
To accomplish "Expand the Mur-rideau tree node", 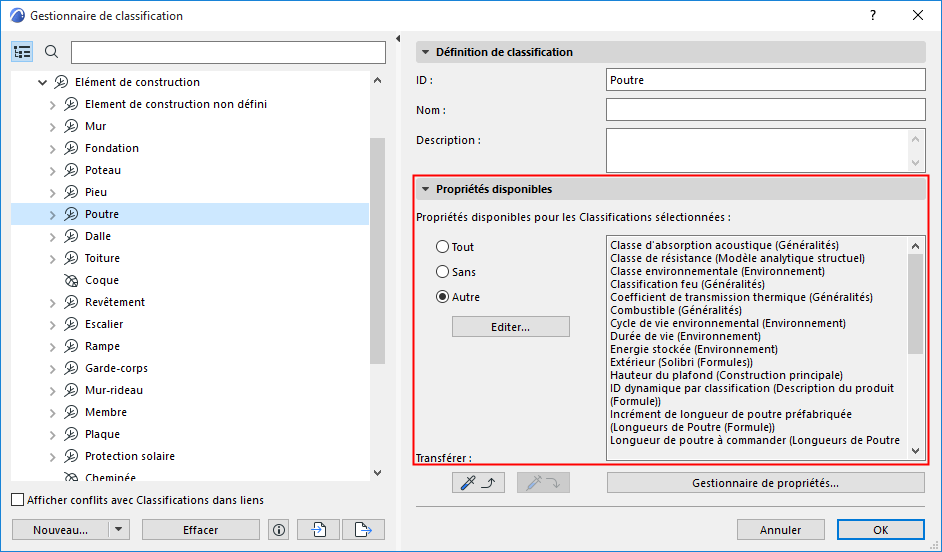I will pos(52,390).
